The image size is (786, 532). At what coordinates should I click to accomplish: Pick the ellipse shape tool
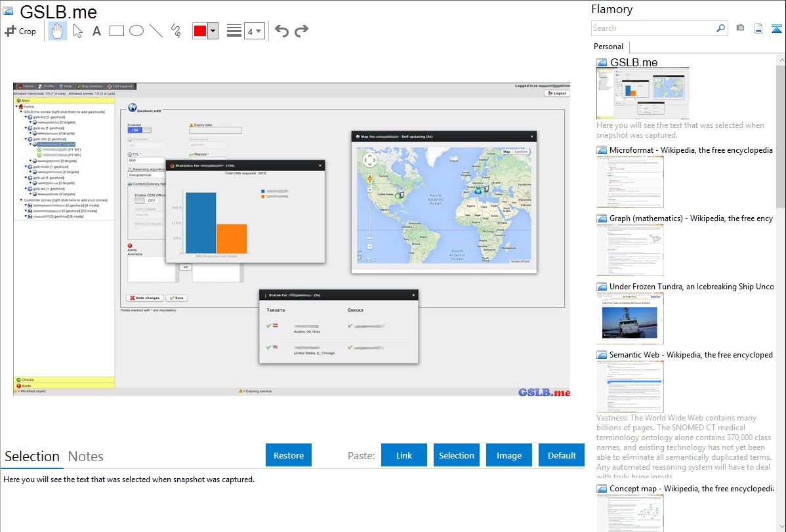(136, 31)
